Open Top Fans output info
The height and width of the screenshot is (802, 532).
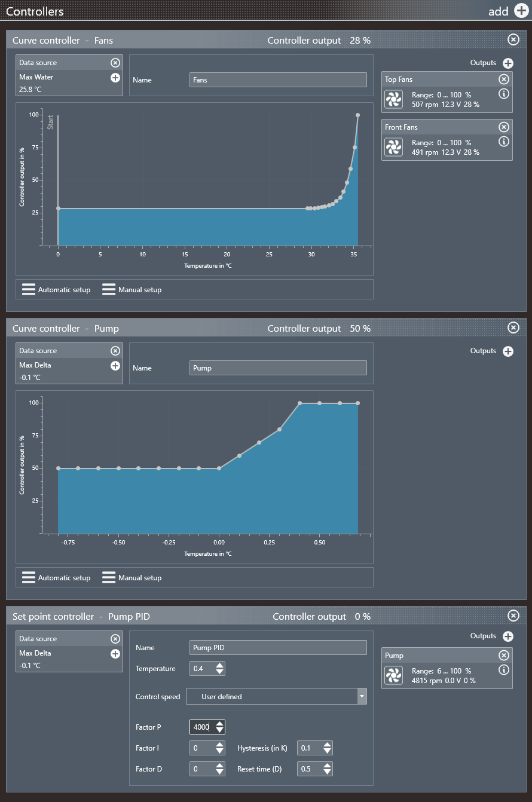pyautogui.click(x=504, y=94)
